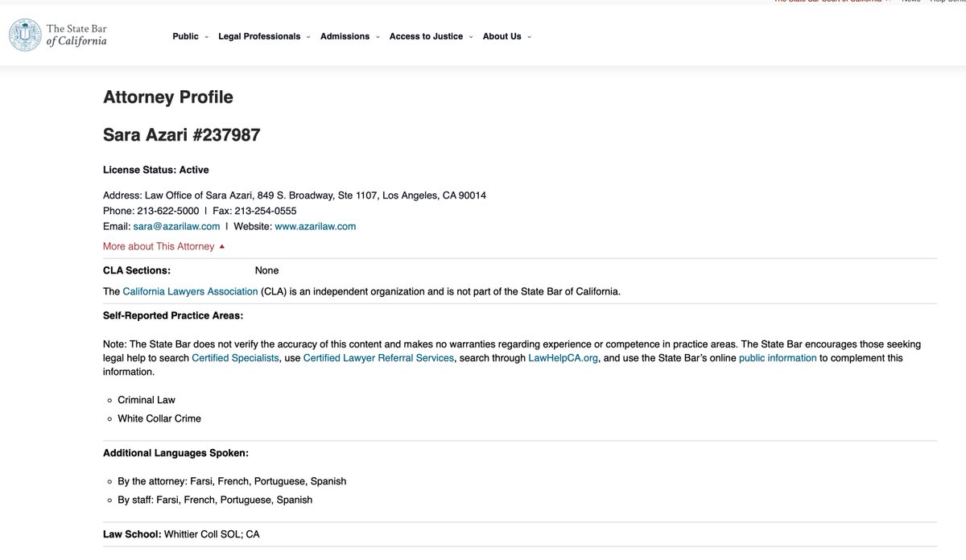Click the State Bar of California seal logo
The image size is (966, 560).
(25, 35)
